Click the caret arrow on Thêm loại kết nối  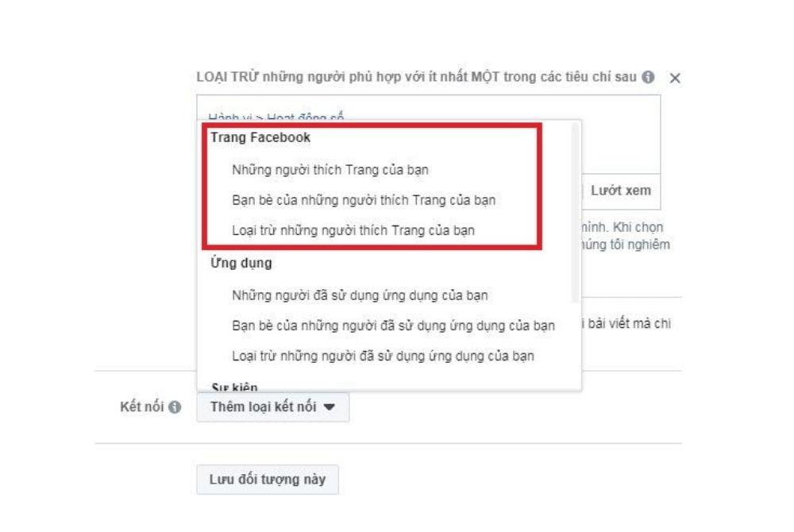(330, 407)
